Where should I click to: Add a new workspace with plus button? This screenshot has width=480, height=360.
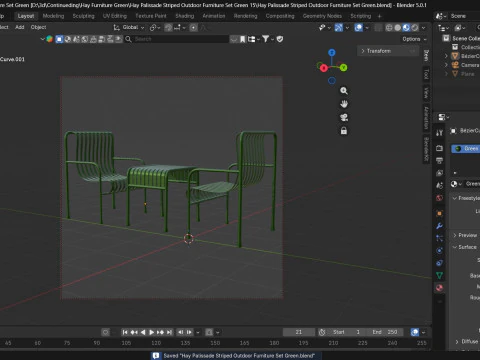[379, 16]
